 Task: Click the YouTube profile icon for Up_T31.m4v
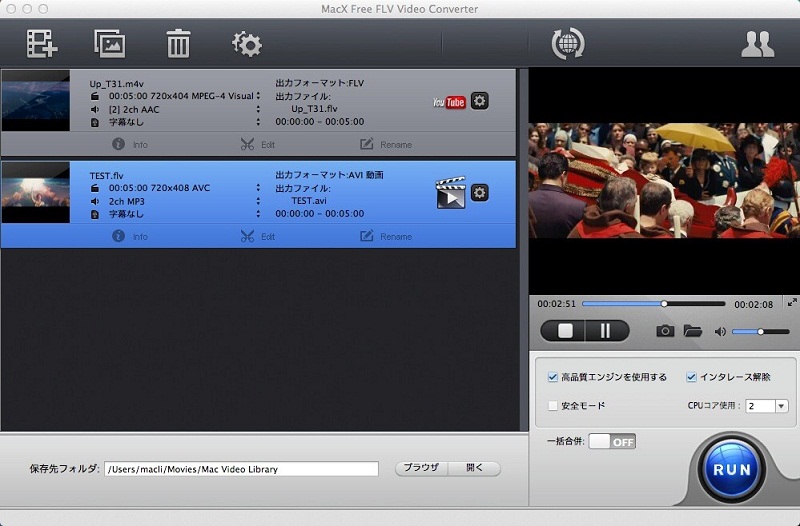point(448,102)
